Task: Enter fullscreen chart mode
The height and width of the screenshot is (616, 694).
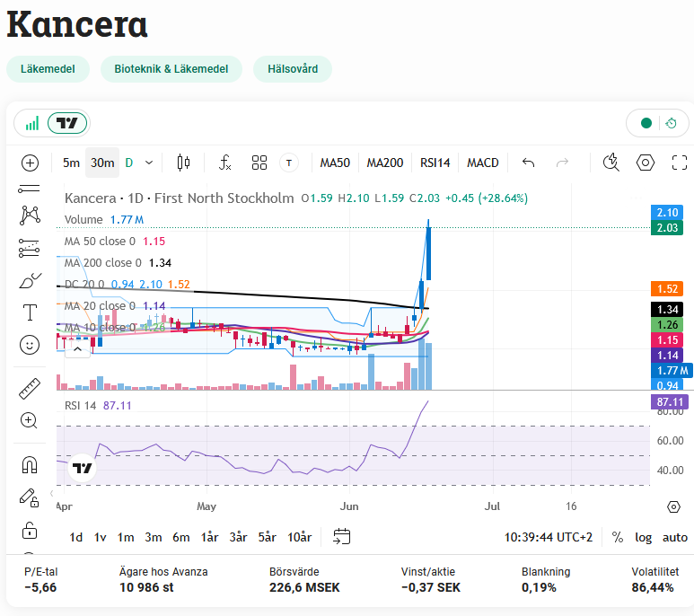Action: click(x=680, y=163)
